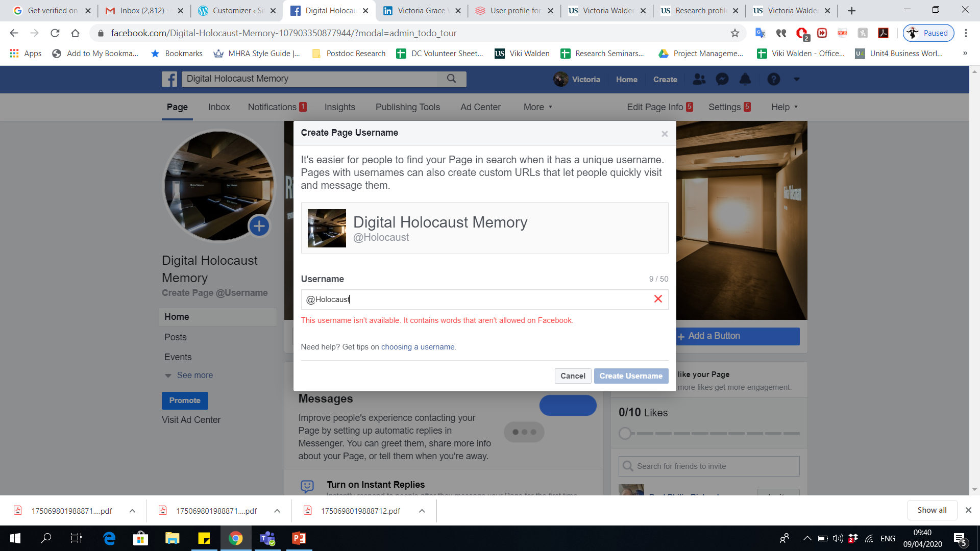Open the Quick Help question mark icon
This screenshot has width=980, height=551.
[x=774, y=79]
